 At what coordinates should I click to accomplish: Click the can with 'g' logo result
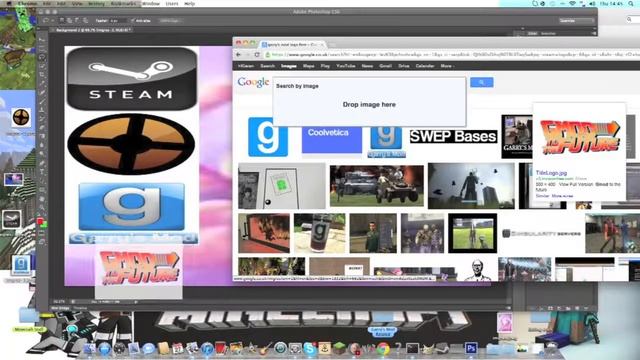click(319, 233)
